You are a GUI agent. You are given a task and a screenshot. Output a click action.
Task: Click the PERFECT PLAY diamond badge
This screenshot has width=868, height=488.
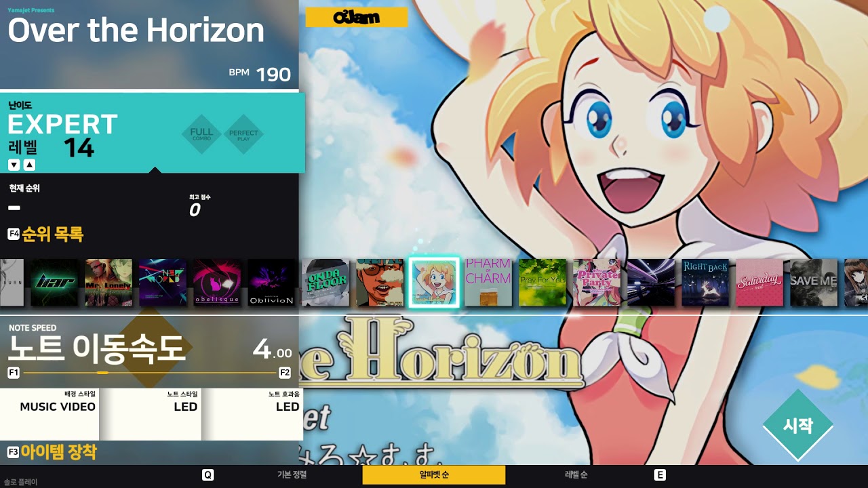click(243, 134)
